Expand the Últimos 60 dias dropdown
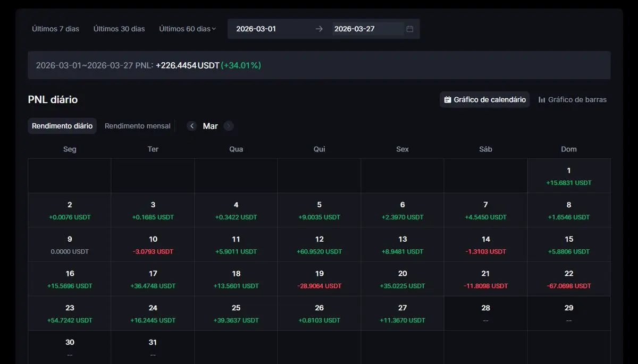This screenshot has width=638, height=364. pos(188,29)
